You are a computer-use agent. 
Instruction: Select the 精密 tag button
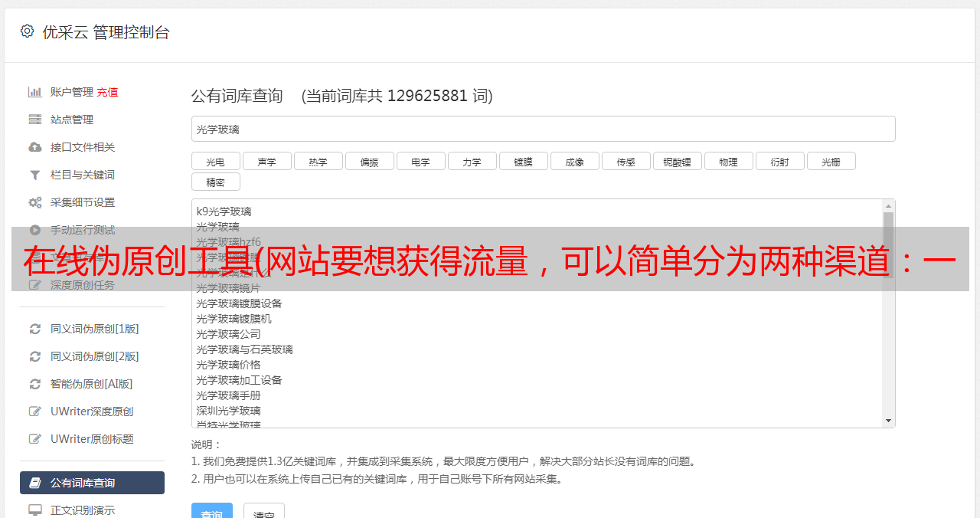(x=216, y=182)
